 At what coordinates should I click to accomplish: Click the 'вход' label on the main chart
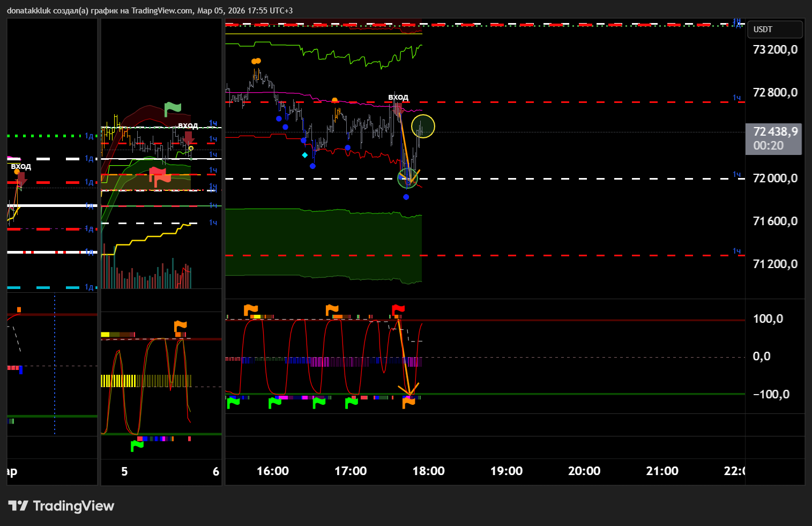398,97
